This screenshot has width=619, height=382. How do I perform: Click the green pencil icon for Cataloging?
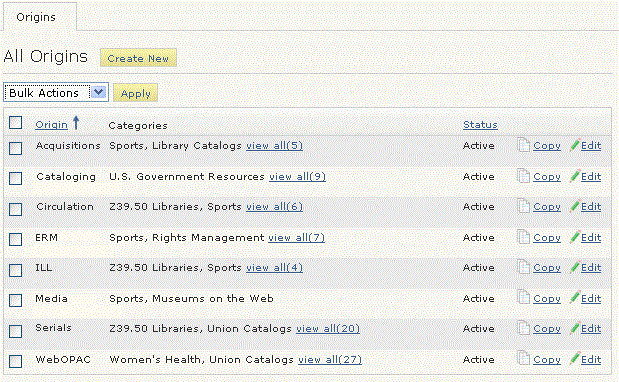point(574,176)
